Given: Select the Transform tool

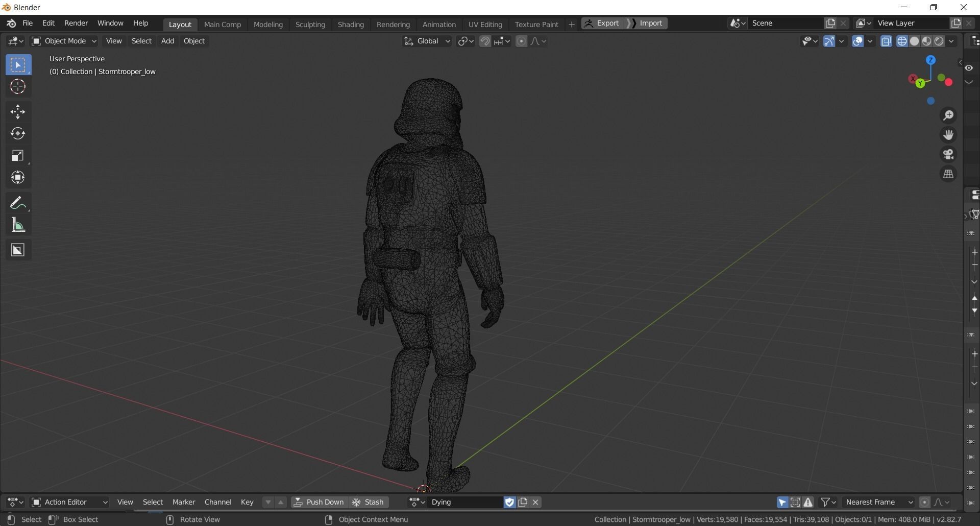Looking at the screenshot, I should (18, 178).
